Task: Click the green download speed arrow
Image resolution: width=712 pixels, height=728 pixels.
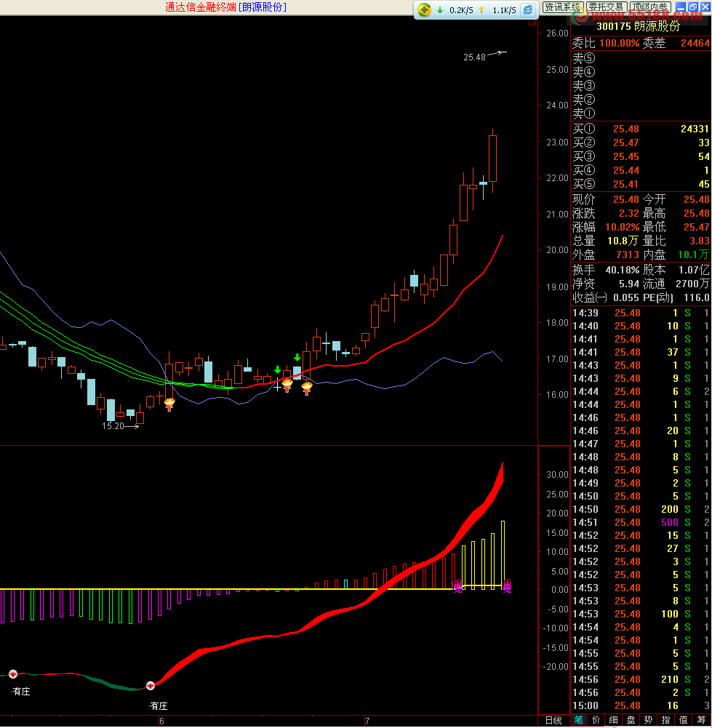Action: pyautogui.click(x=439, y=10)
